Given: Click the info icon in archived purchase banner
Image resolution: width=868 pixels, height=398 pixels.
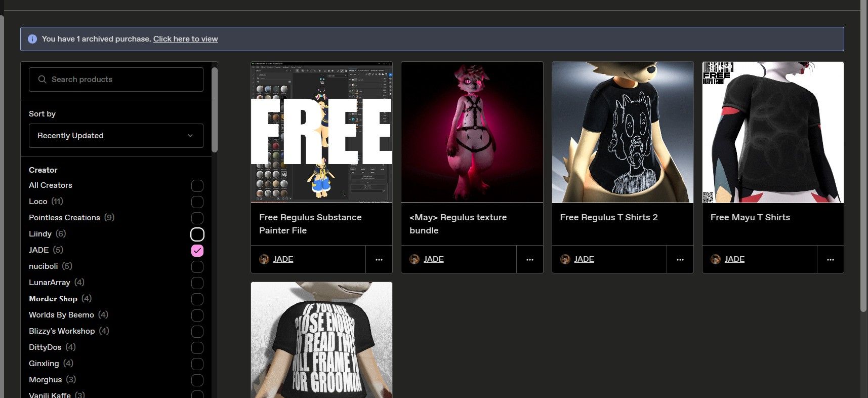Looking at the screenshot, I should [32, 39].
